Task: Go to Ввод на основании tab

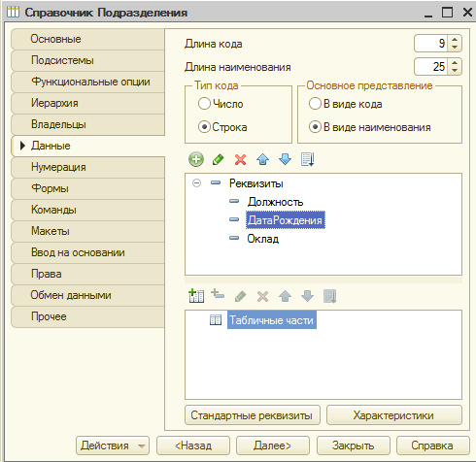Action: (x=87, y=252)
